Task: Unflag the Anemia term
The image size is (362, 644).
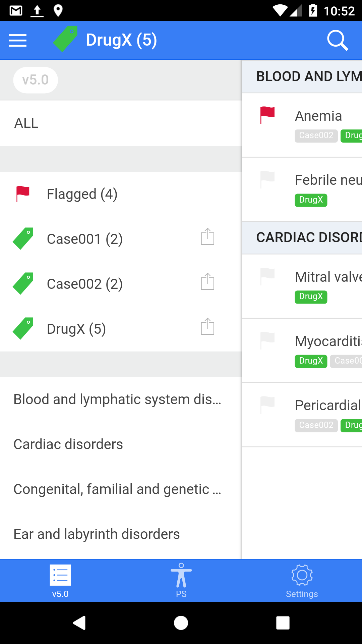Action: (x=267, y=115)
